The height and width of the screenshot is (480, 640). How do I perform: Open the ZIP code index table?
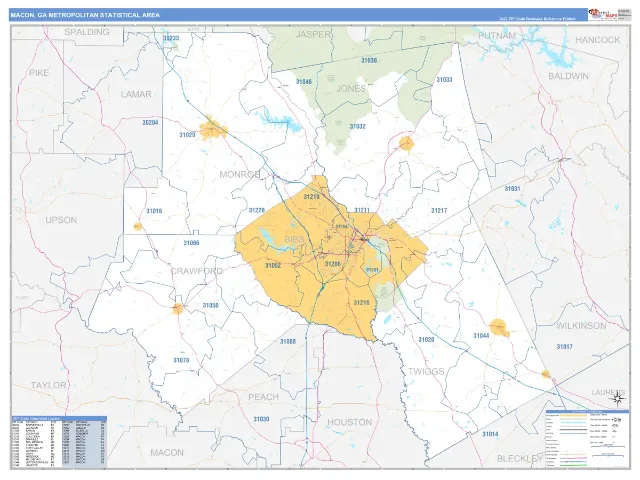[x=59, y=442]
